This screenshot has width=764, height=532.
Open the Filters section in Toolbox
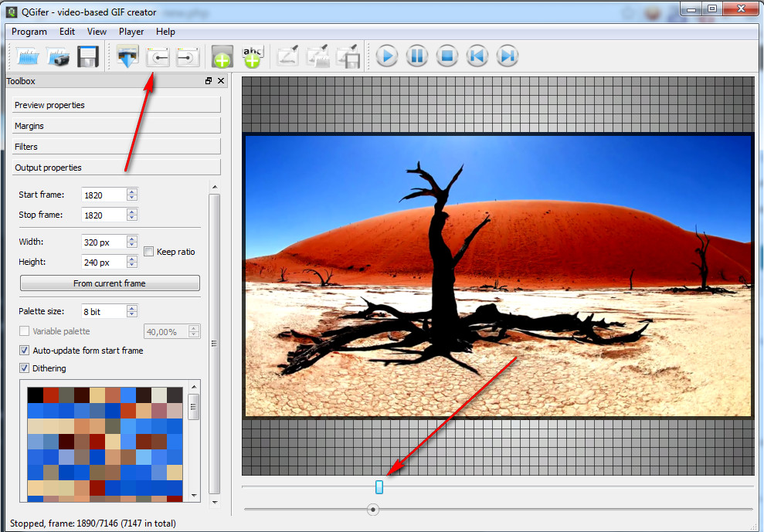tap(116, 147)
